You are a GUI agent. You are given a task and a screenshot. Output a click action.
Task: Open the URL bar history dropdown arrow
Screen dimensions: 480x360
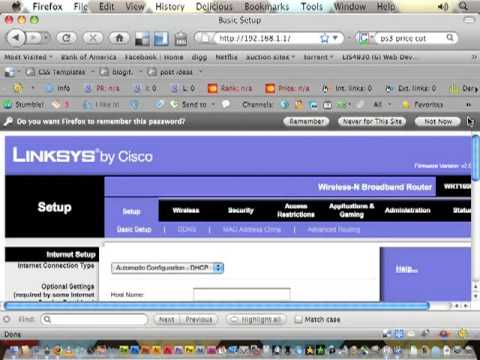tap(335, 38)
